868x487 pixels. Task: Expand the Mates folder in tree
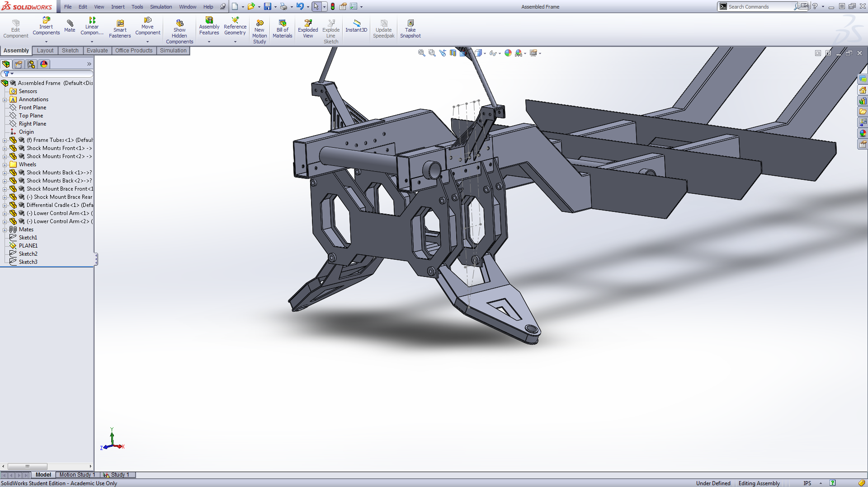[5, 229]
